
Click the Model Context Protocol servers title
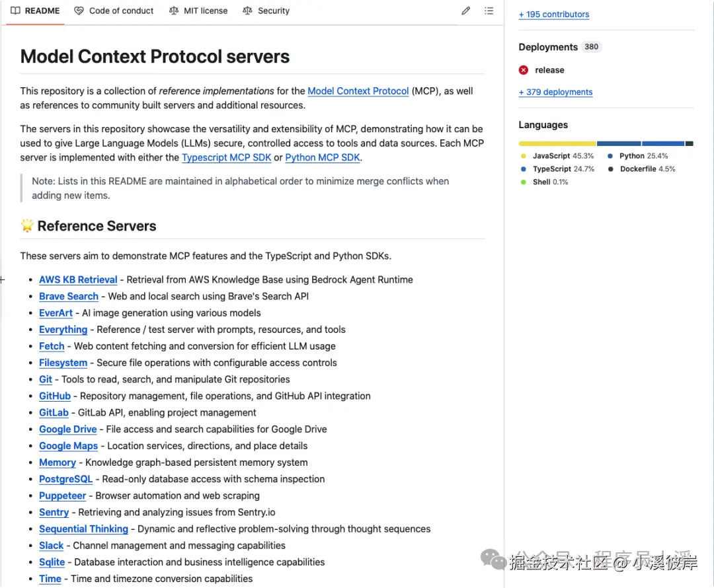[155, 56]
